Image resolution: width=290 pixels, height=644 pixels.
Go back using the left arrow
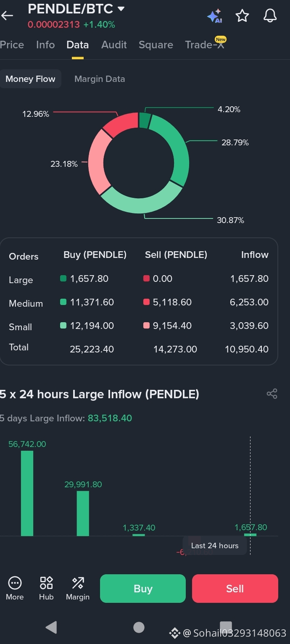(x=7, y=16)
